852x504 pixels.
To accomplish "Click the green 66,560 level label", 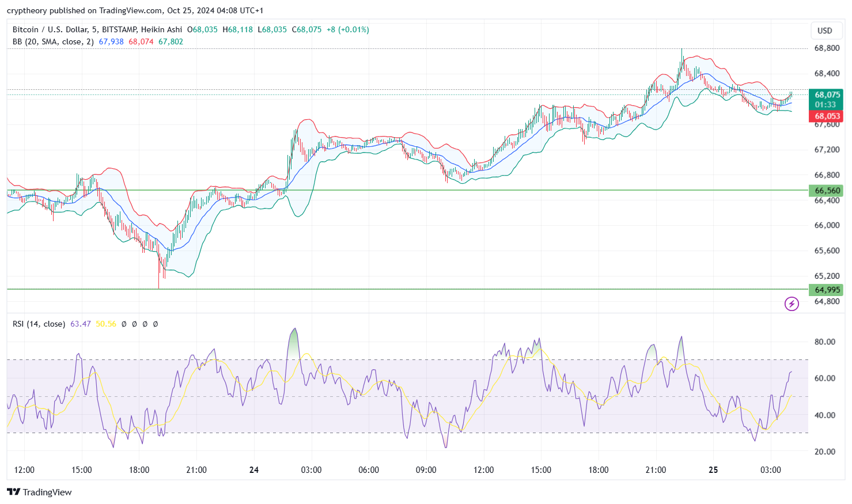I will click(x=827, y=191).
